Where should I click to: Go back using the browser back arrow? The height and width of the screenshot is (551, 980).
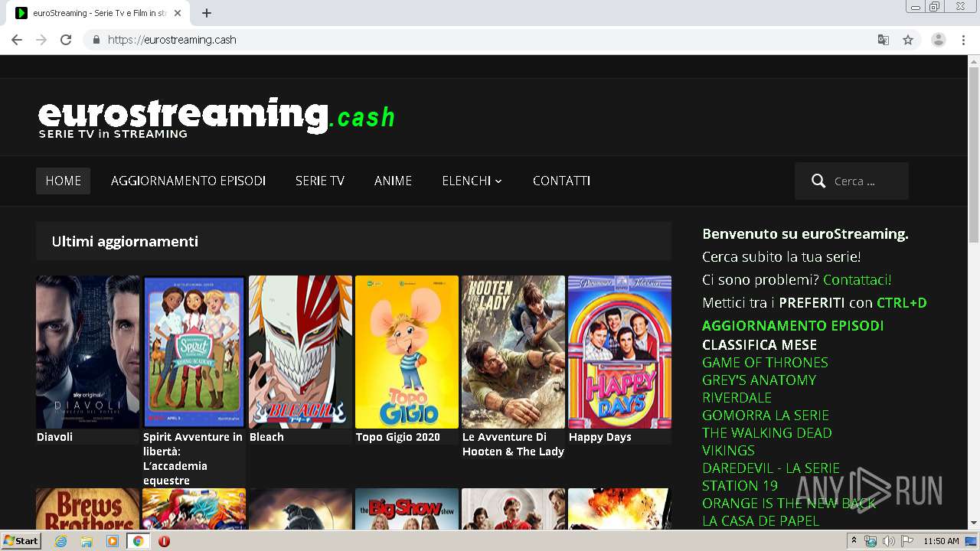(17, 40)
